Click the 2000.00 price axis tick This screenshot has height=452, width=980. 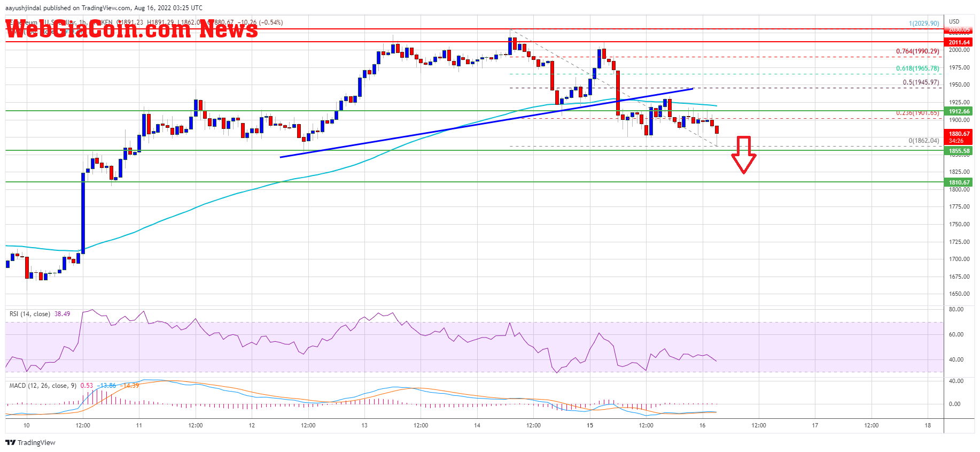click(959, 50)
